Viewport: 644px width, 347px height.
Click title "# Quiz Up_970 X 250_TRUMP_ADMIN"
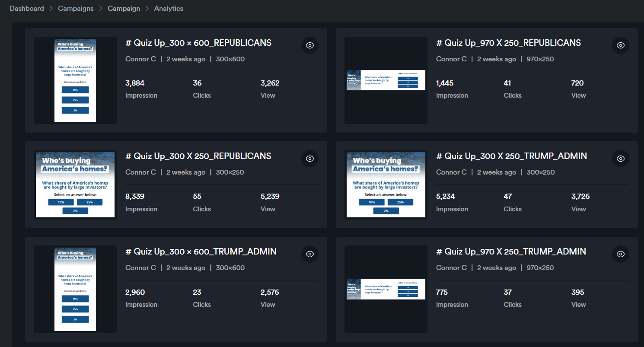pos(511,251)
